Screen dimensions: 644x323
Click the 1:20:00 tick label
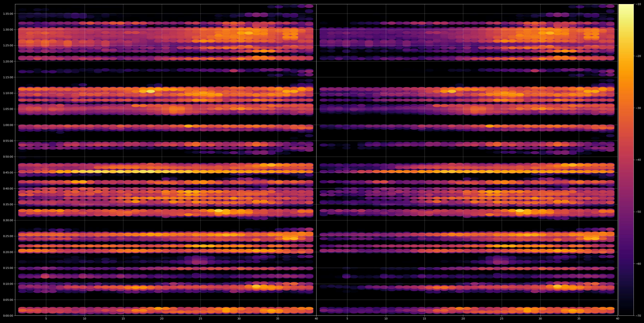pyautogui.click(x=8, y=61)
